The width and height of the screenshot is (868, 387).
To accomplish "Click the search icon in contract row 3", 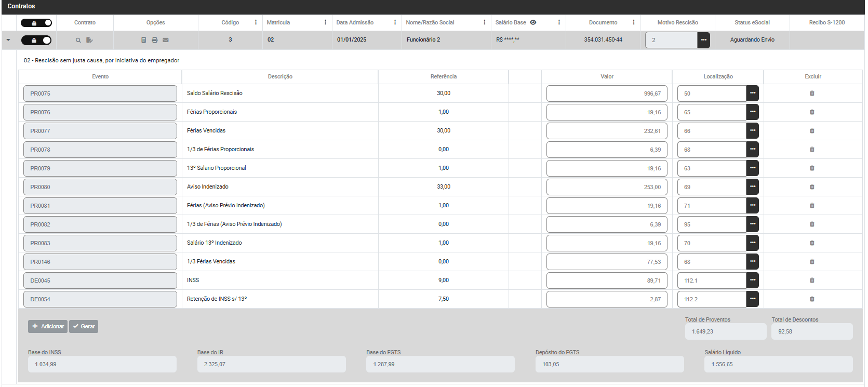I will pos(78,40).
